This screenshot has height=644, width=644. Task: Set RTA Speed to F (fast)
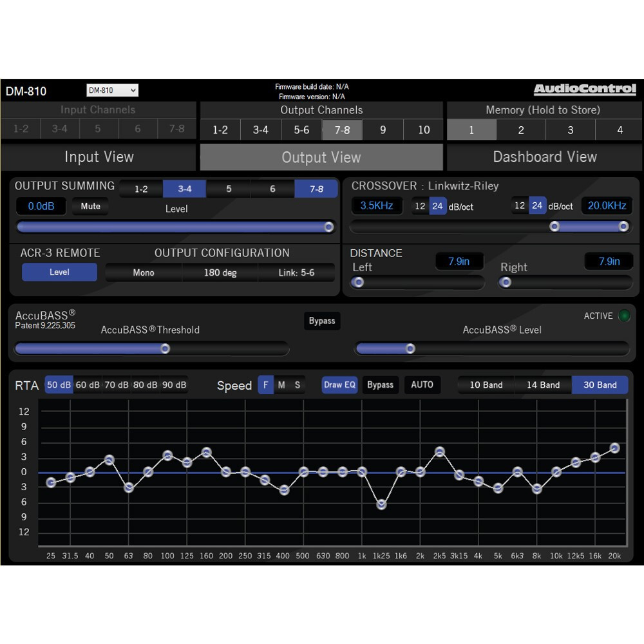[266, 385]
